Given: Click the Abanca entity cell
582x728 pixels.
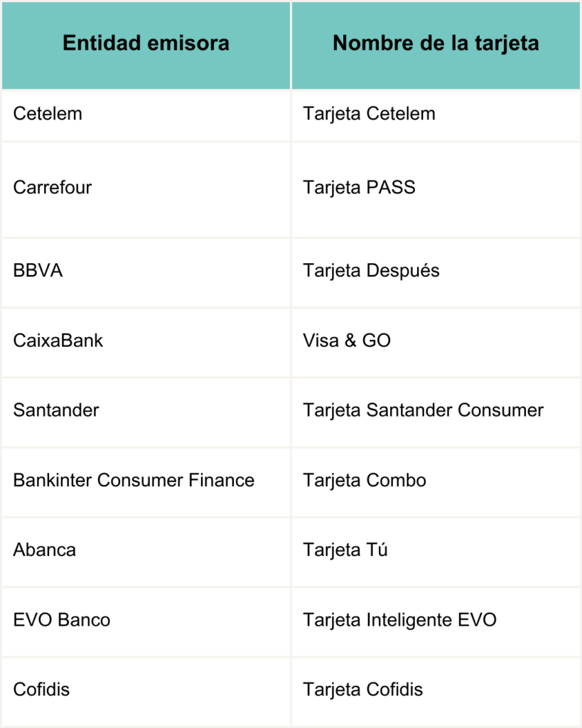Looking at the screenshot, I should [x=146, y=552].
